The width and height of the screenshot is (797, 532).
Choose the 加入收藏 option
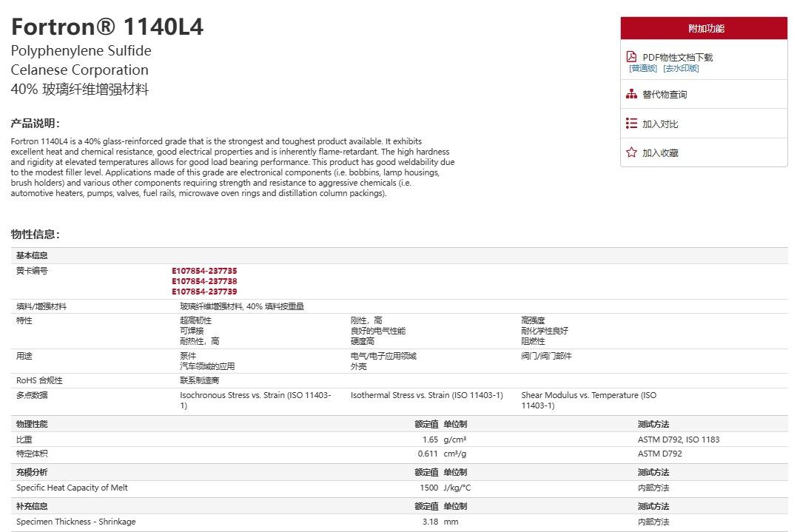[x=660, y=153]
